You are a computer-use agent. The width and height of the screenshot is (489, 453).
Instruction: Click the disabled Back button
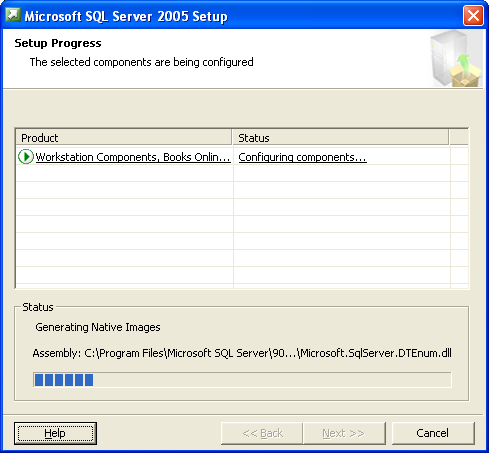point(262,433)
